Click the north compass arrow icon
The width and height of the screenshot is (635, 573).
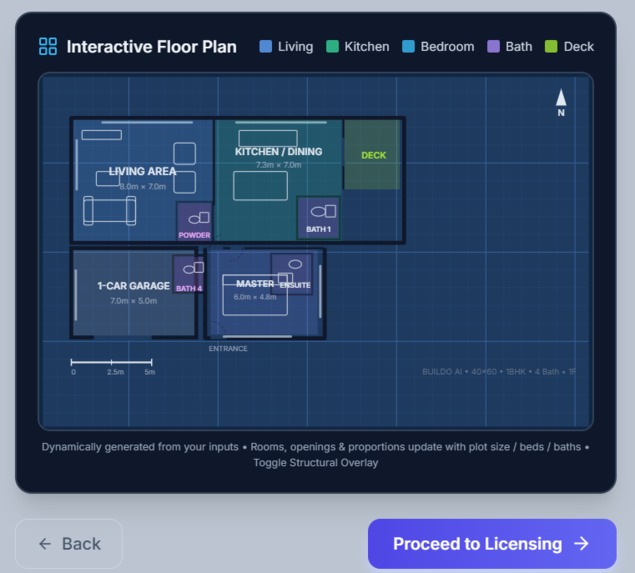click(x=561, y=98)
